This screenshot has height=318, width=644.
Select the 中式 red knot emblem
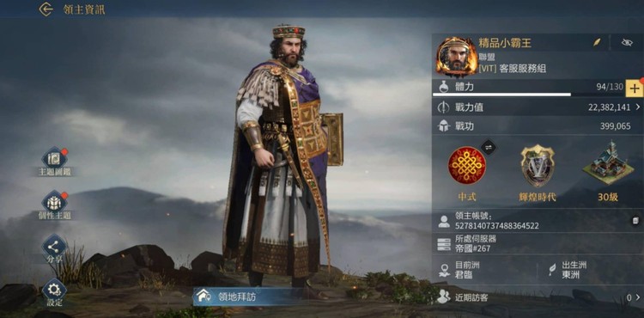466,165
